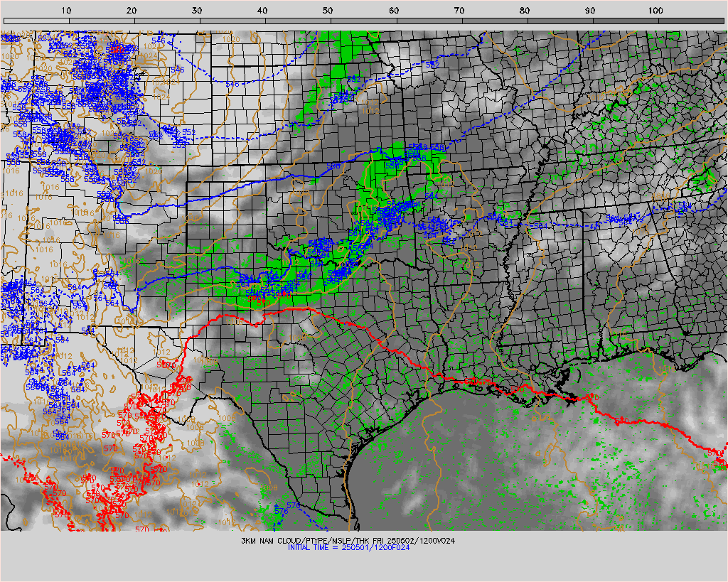Click the '30' label on cloud scale
Viewport: 728px width, 582px height.
pos(198,11)
